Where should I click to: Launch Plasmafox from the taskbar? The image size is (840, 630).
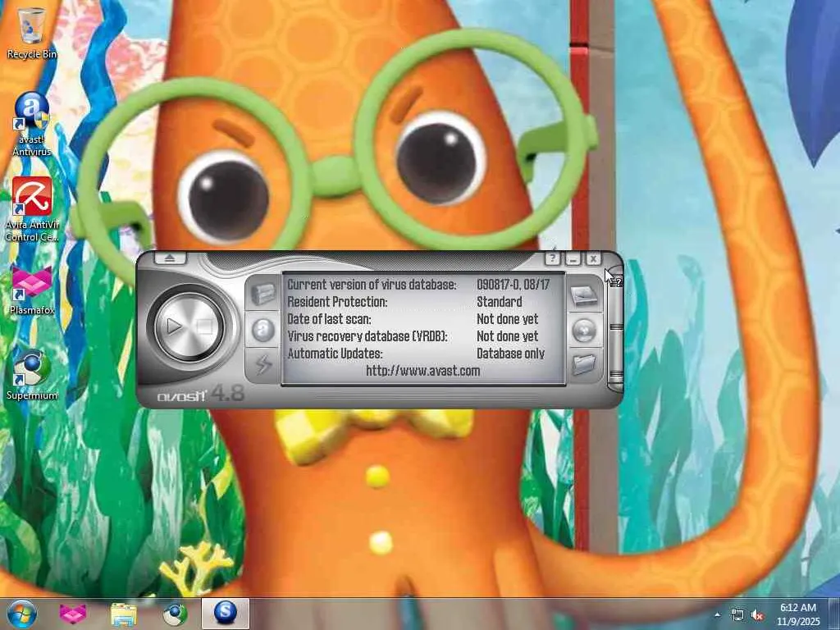(x=73, y=614)
